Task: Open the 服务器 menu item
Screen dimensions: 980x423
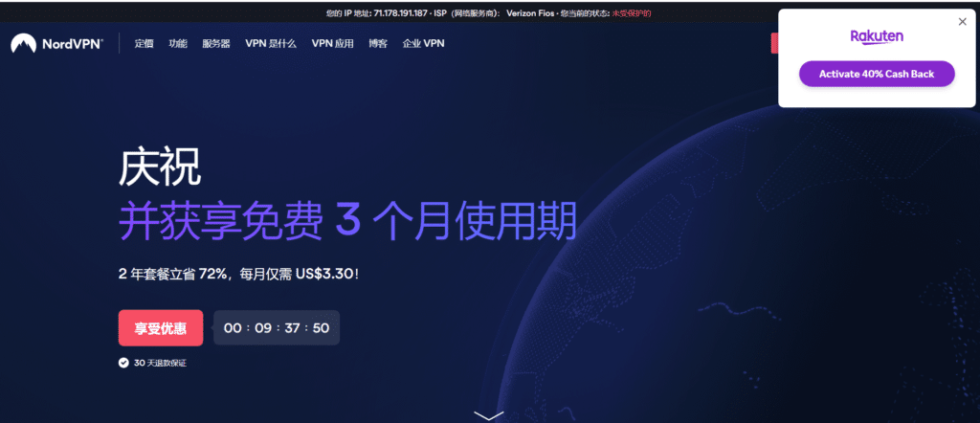Action: 216,44
